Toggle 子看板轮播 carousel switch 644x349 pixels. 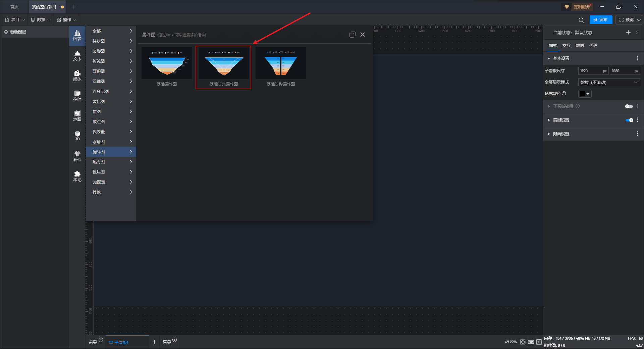pyautogui.click(x=629, y=106)
